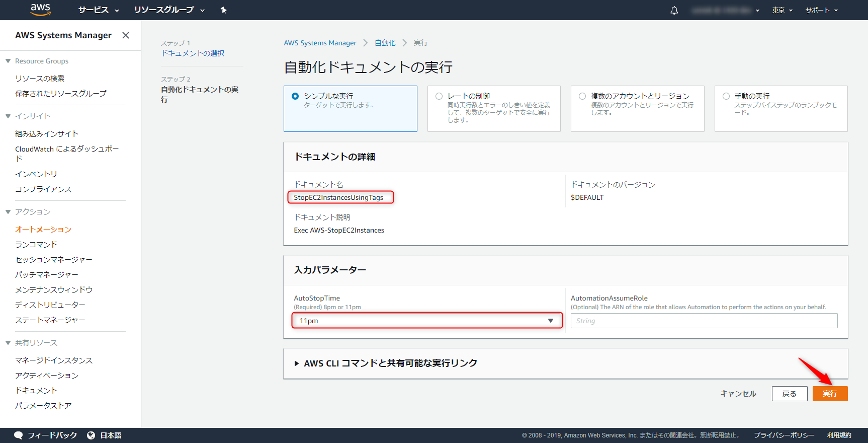The image size is (868, 443).
Task: Click the 戻る button
Action: click(x=789, y=394)
